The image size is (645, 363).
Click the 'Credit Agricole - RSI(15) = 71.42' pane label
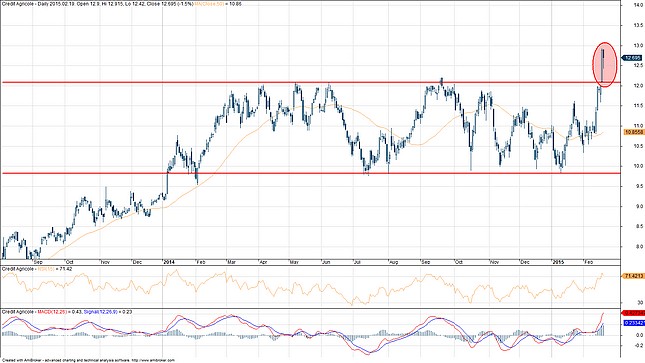pyautogui.click(x=37, y=269)
